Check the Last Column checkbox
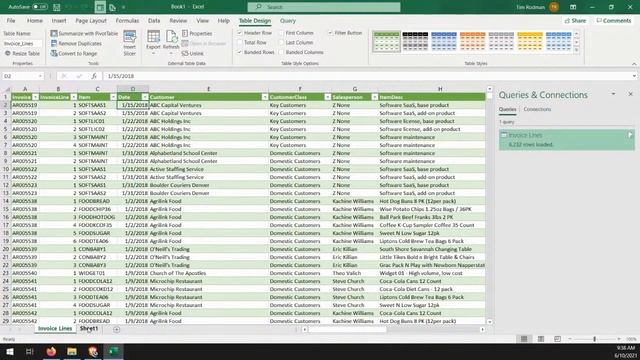Image resolution: width=640 pixels, height=360 pixels. [x=281, y=42]
